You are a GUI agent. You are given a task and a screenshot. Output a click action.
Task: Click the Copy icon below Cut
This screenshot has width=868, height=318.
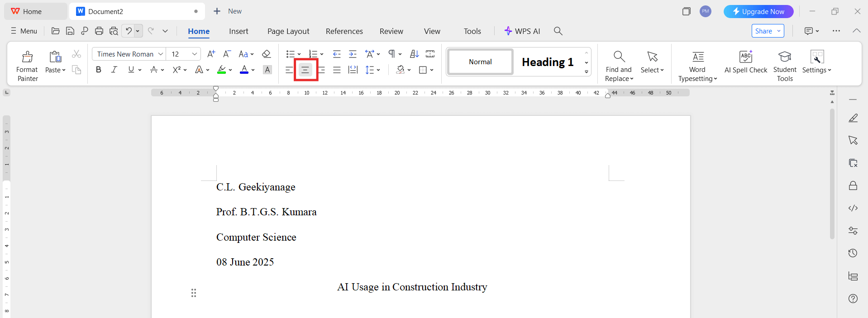(x=76, y=70)
